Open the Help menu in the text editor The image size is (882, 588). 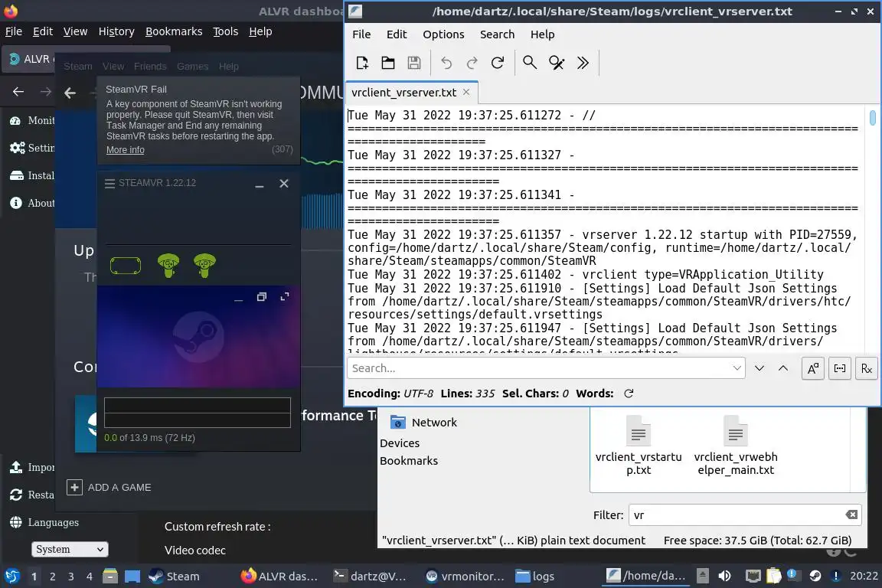coord(542,34)
